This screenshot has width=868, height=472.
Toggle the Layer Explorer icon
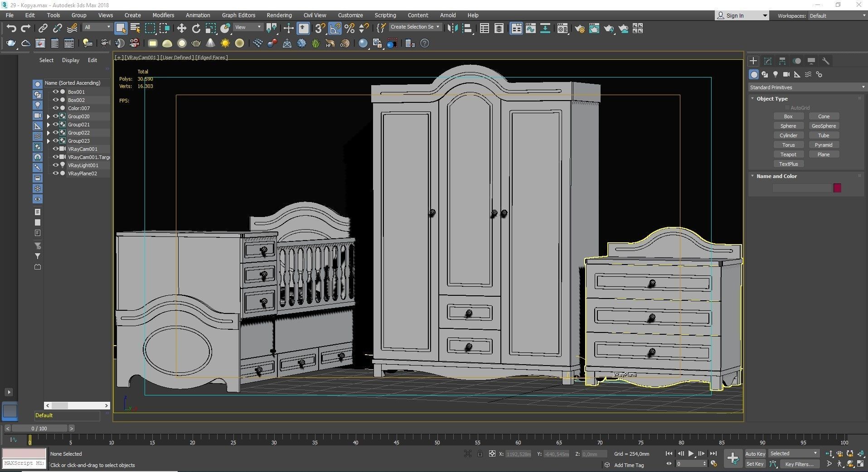pyautogui.click(x=499, y=29)
